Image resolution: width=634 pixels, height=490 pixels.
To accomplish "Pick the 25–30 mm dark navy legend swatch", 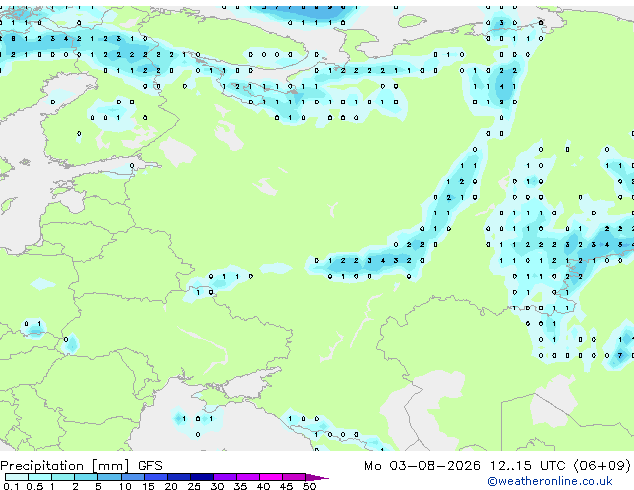I will [202, 477].
